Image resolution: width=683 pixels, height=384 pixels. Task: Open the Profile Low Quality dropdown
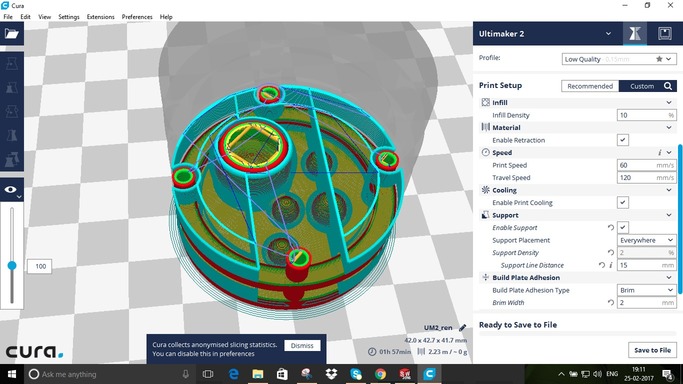(619, 59)
